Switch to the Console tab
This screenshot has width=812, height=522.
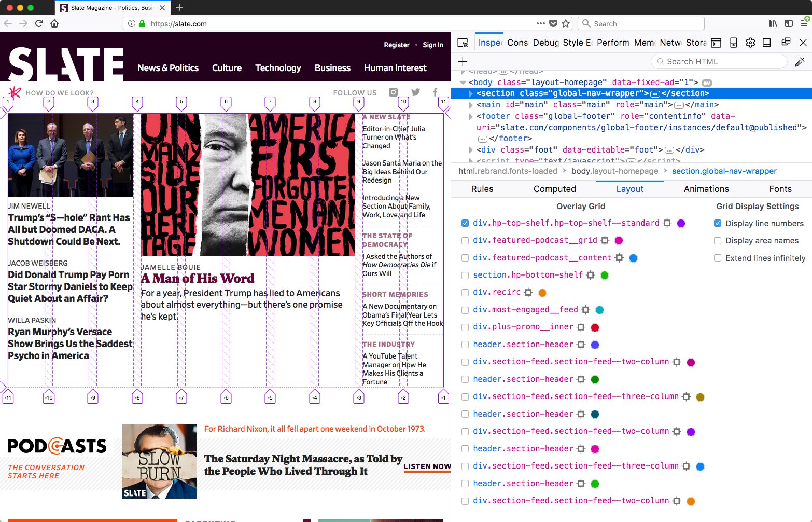pyautogui.click(x=517, y=43)
